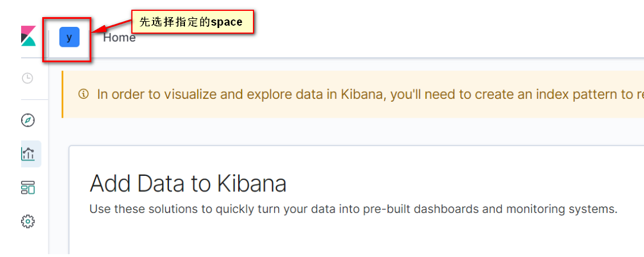Click the info icon in the yellow callout
This screenshot has width=644, height=257.
(x=83, y=94)
